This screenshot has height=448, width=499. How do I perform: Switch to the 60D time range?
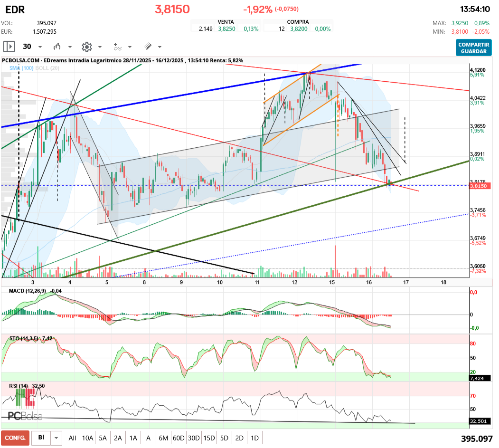pyautogui.click(x=179, y=438)
